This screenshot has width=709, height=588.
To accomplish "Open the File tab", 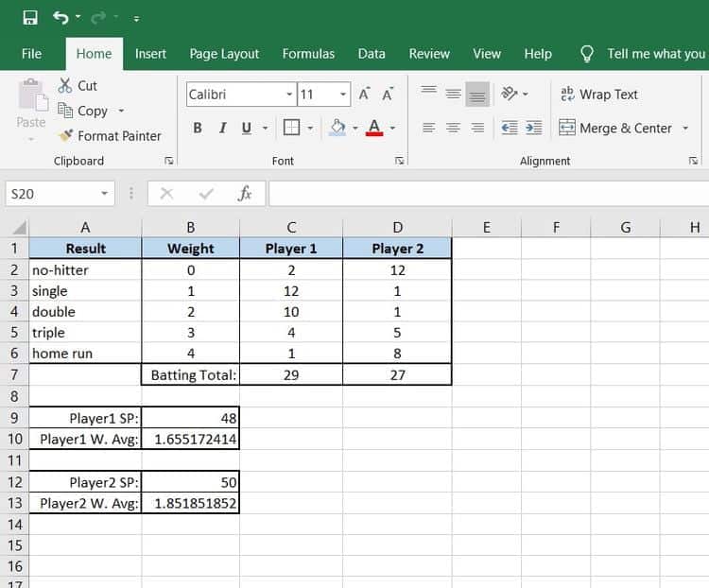I will point(31,54).
